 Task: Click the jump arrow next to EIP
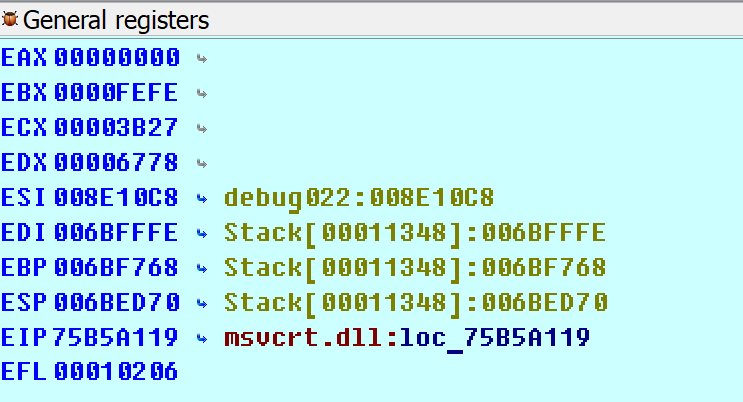coord(201,338)
